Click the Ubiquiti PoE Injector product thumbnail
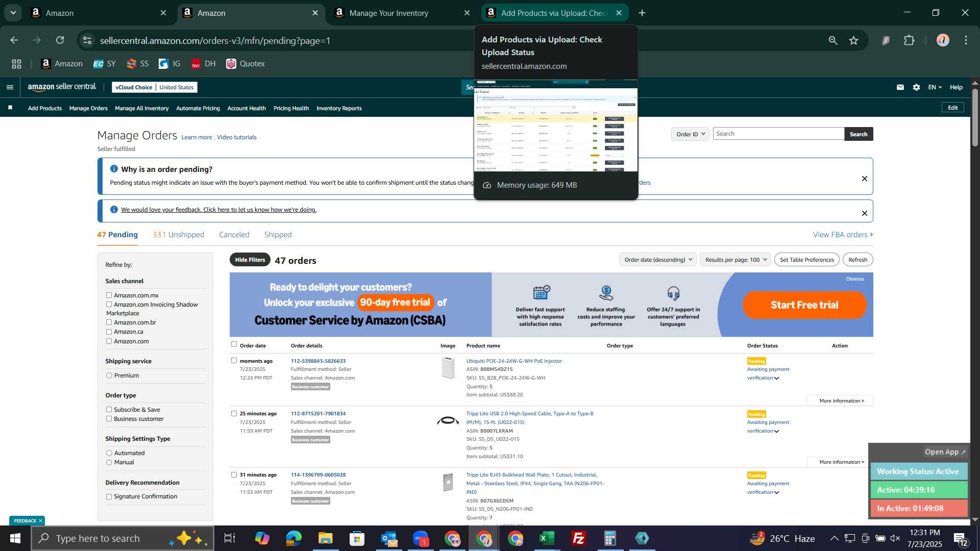The image size is (980, 551). (448, 368)
